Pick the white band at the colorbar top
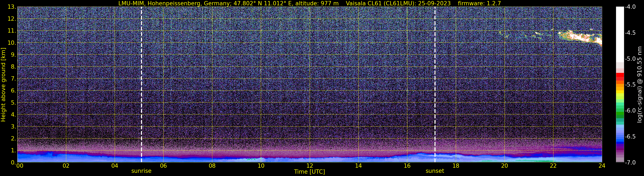This screenshot has width=644, height=176. (x=620, y=34)
